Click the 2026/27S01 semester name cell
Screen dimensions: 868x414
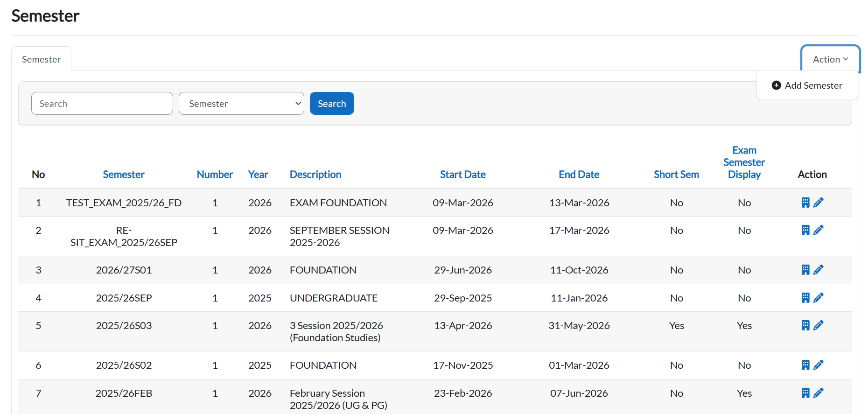click(x=124, y=270)
